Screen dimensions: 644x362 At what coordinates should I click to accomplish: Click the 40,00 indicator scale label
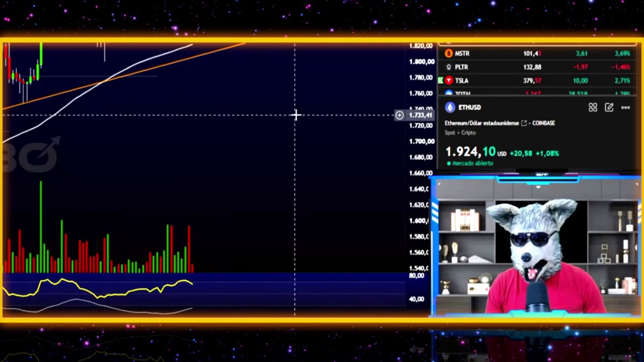(x=416, y=299)
